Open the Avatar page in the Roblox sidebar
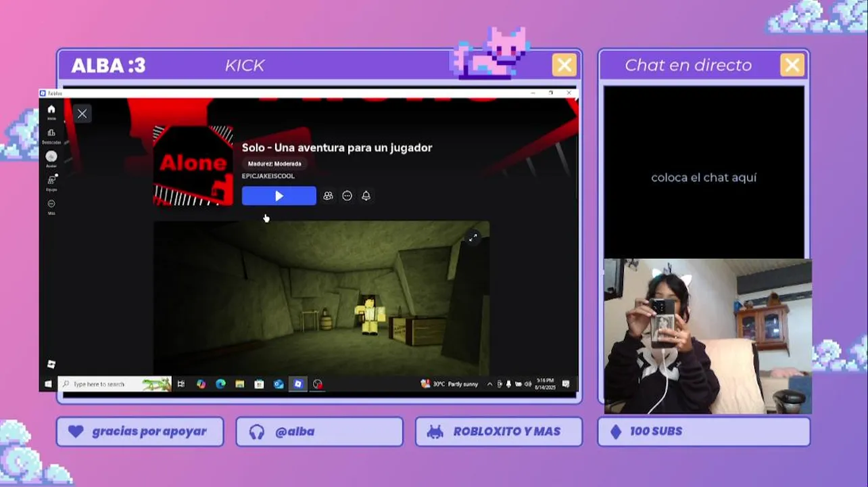This screenshot has height=487, width=868. pyautogui.click(x=51, y=159)
